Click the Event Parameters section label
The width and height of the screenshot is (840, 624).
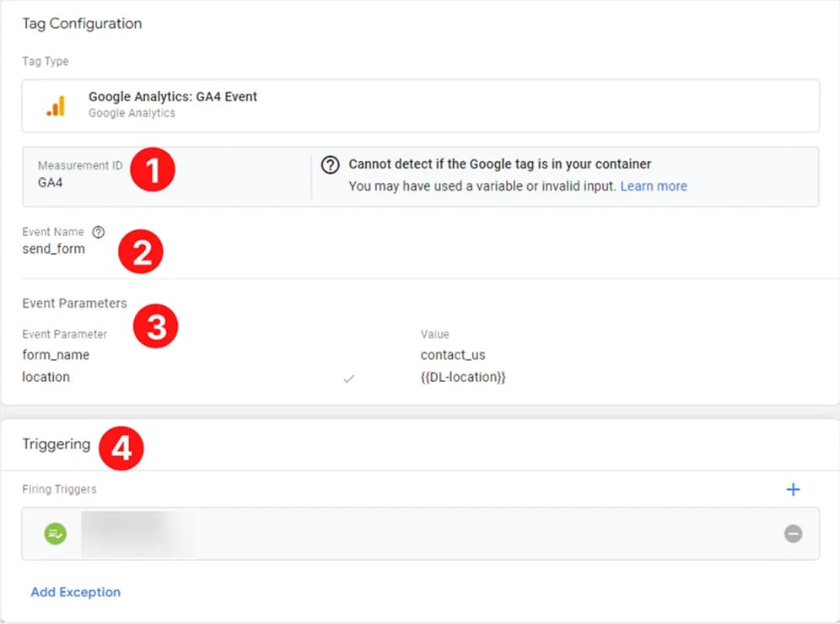[74, 304]
